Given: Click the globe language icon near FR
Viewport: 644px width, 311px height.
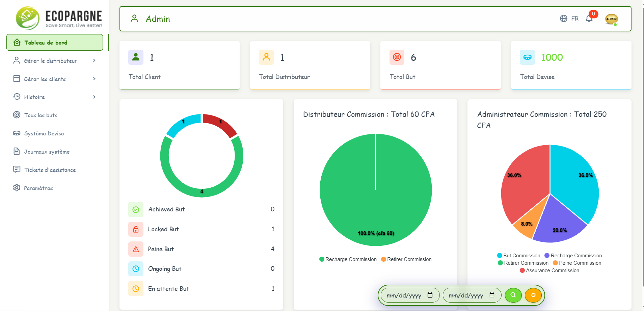Looking at the screenshot, I should click(563, 19).
